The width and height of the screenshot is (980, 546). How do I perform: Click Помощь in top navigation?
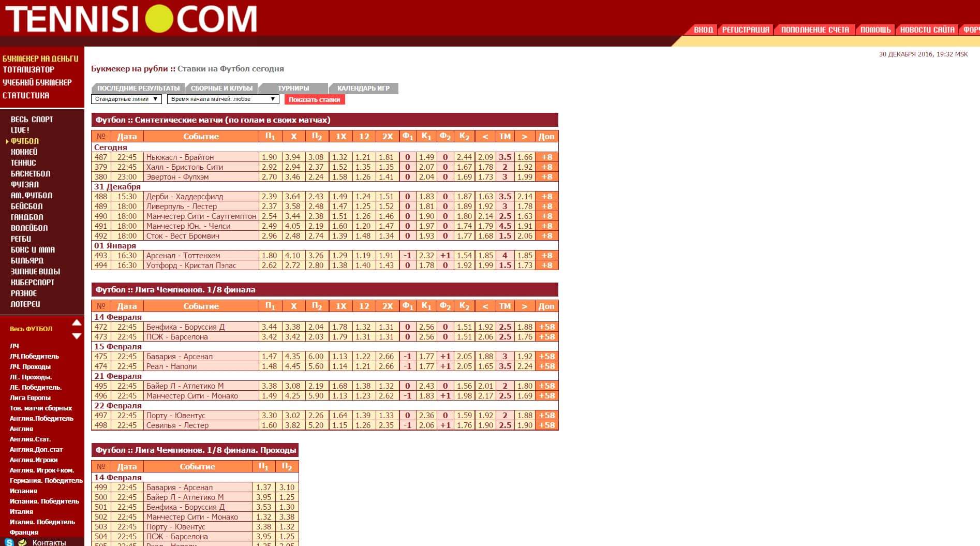point(875,29)
